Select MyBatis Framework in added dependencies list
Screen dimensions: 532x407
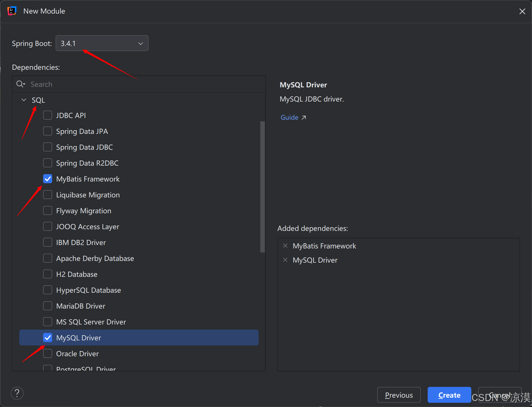pyautogui.click(x=324, y=246)
